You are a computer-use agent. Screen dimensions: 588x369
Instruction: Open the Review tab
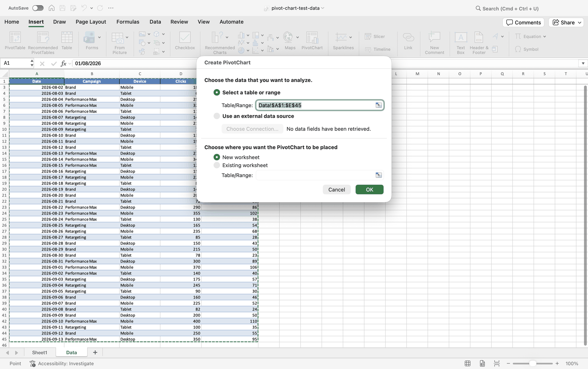[x=179, y=22]
